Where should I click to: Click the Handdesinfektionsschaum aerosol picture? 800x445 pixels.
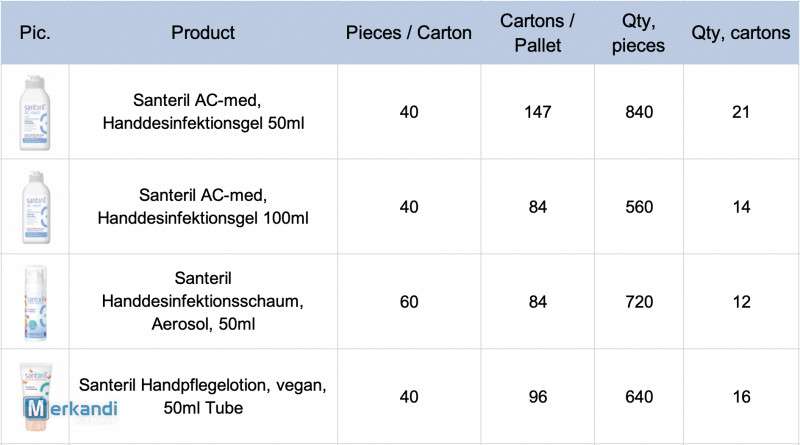[36, 303]
